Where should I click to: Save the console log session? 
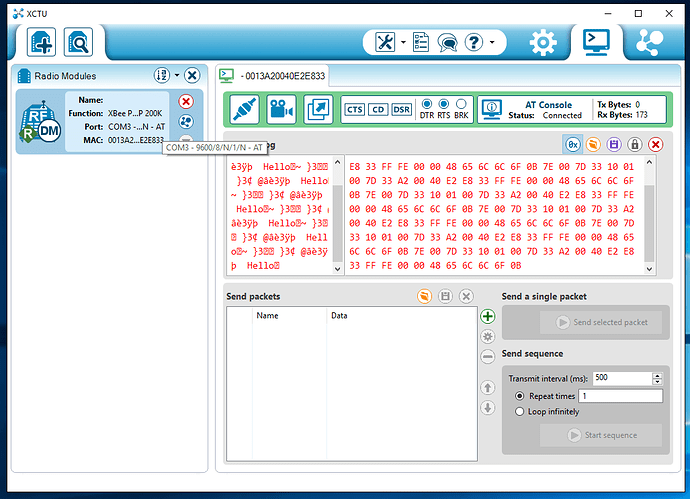[x=614, y=144]
